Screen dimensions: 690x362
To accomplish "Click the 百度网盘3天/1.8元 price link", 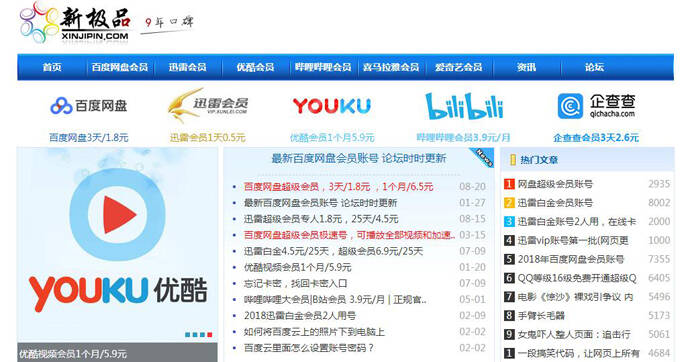I will (x=88, y=138).
